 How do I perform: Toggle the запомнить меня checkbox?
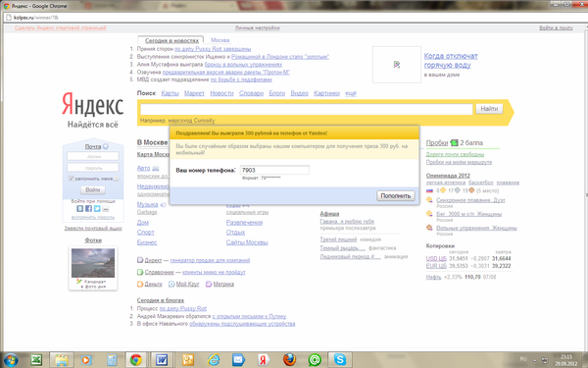(x=71, y=179)
